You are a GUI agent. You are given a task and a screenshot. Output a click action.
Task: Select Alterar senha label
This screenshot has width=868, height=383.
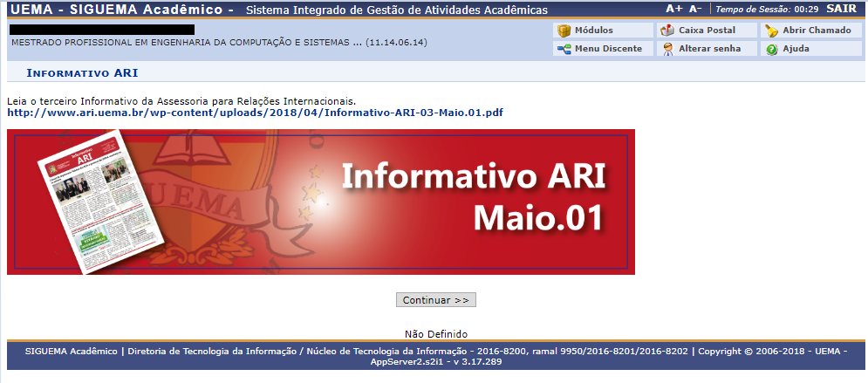pos(710,49)
